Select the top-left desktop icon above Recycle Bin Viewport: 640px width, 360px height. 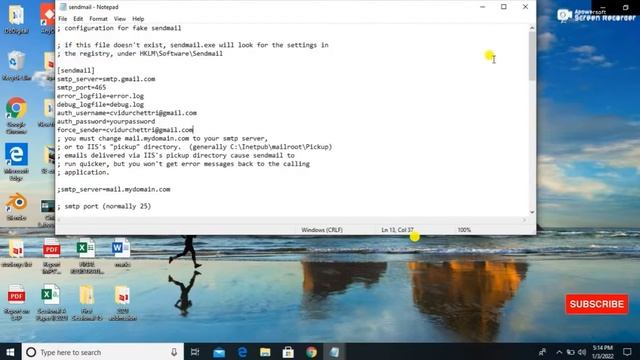click(x=16, y=19)
